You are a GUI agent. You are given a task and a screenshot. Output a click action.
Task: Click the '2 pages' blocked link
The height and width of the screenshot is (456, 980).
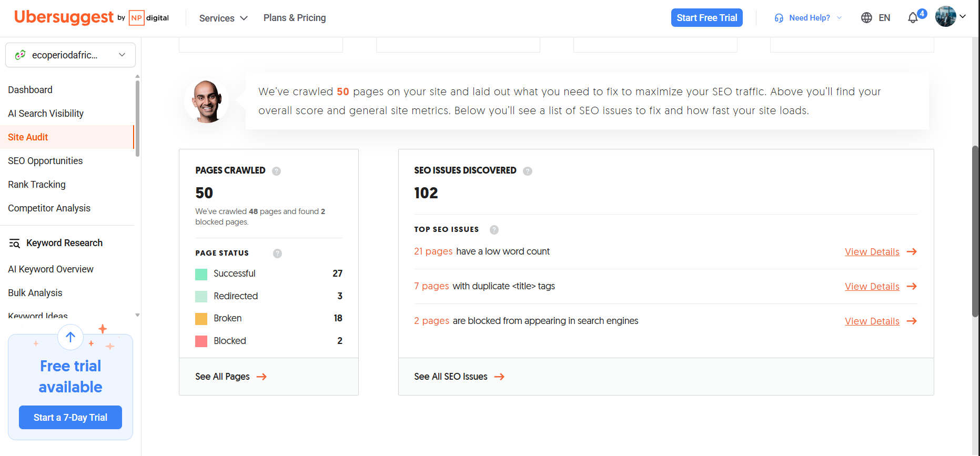click(x=432, y=321)
